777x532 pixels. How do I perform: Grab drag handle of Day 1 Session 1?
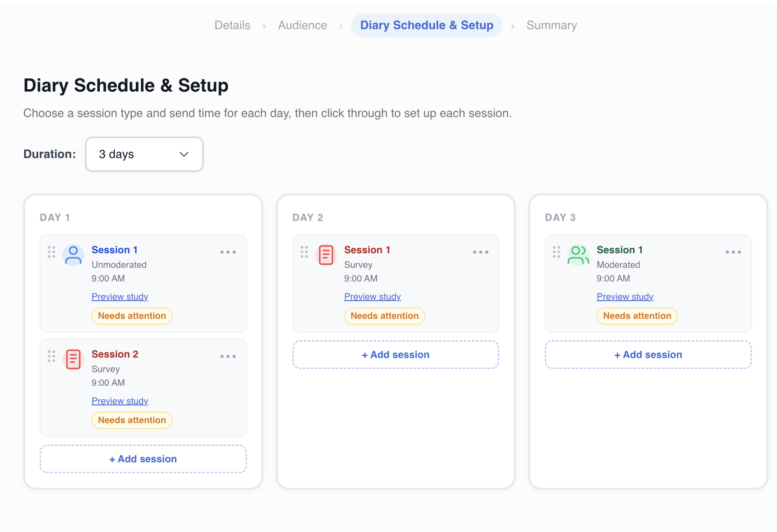pos(51,252)
